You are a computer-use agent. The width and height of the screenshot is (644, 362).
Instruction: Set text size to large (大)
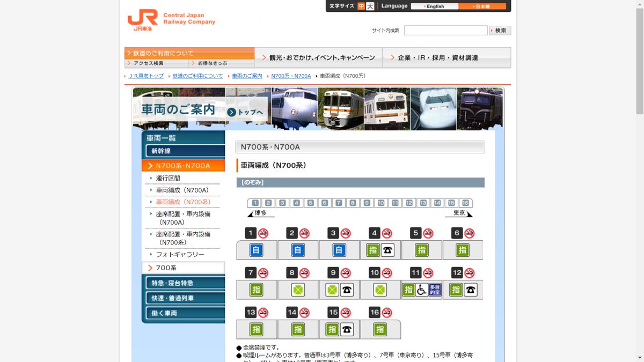(370, 6)
